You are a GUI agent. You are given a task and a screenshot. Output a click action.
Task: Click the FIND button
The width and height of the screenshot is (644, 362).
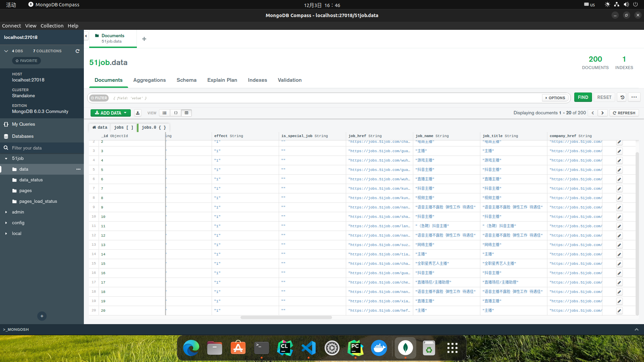pos(583,97)
